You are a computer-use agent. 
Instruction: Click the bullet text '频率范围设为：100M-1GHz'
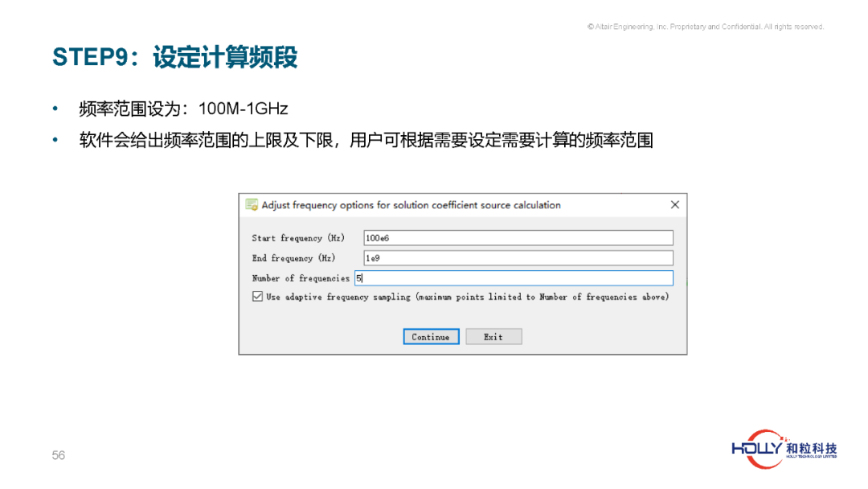pyautogui.click(x=183, y=109)
